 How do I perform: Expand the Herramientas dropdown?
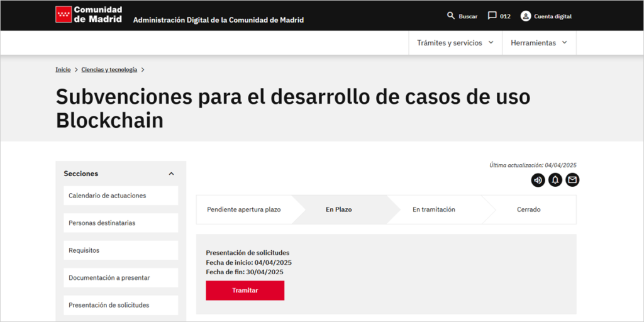pyautogui.click(x=539, y=43)
